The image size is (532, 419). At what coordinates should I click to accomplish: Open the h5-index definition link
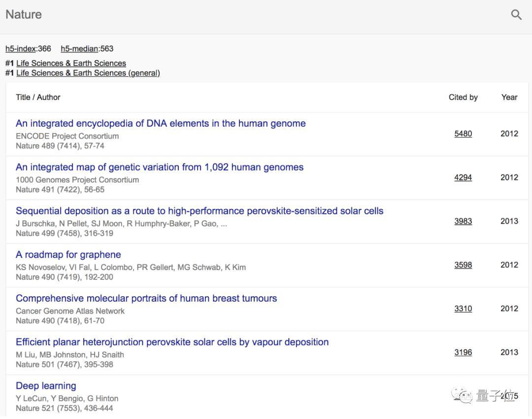tap(21, 49)
